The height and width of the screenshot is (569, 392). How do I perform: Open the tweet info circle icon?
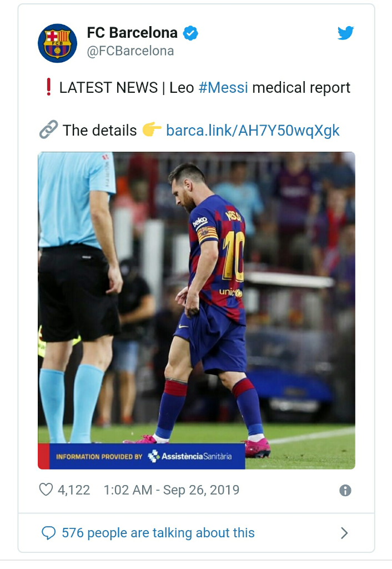[345, 490]
